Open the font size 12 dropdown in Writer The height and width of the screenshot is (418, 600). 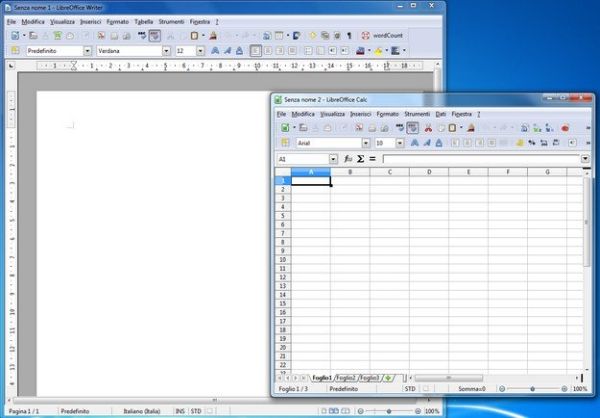coord(201,51)
